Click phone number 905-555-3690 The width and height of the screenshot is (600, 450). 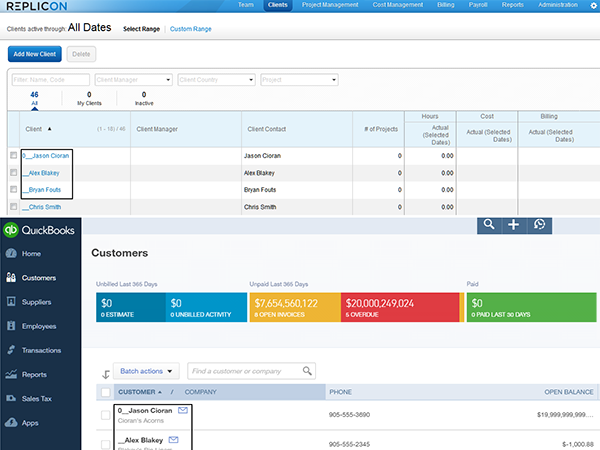coord(349,414)
